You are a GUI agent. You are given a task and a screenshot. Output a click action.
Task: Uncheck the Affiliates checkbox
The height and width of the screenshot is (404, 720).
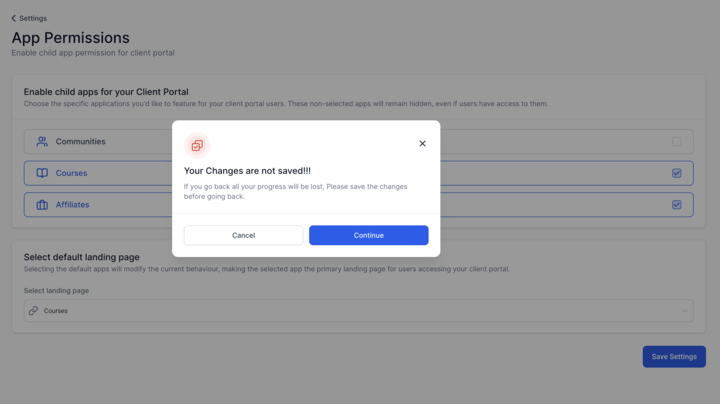pyautogui.click(x=676, y=205)
